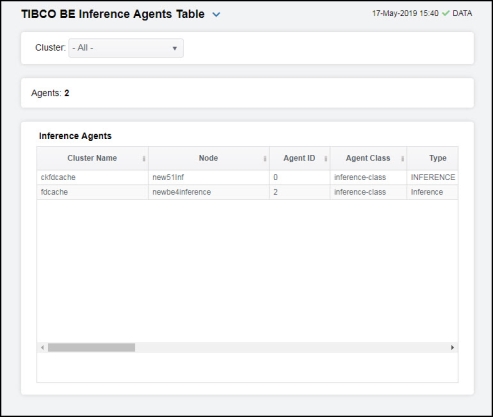Screen dimensions: 493x417
Task: Click the Cluster dropdown arrow
Action: pyautogui.click(x=174, y=48)
